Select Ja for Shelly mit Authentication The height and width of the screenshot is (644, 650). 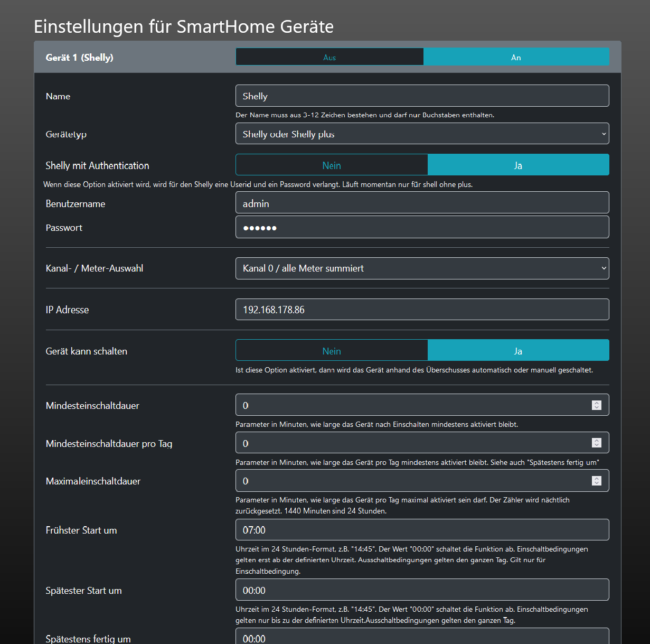tap(518, 165)
